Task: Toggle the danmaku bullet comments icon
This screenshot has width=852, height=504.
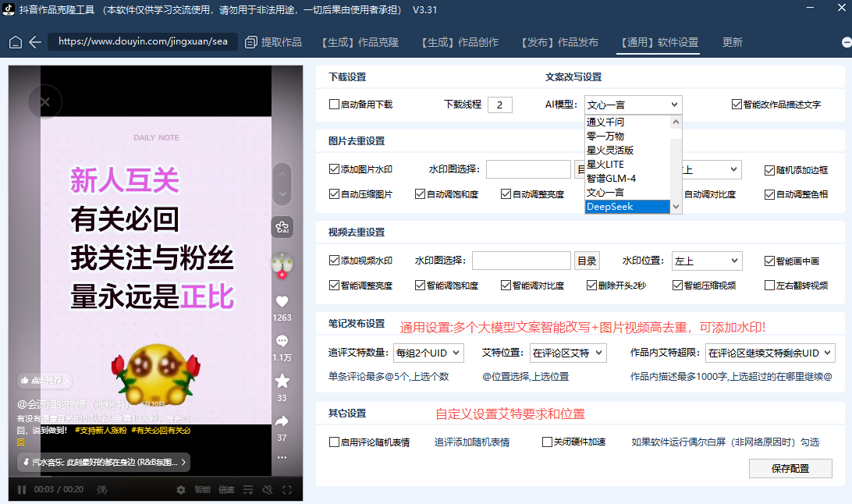Action: tap(102, 490)
